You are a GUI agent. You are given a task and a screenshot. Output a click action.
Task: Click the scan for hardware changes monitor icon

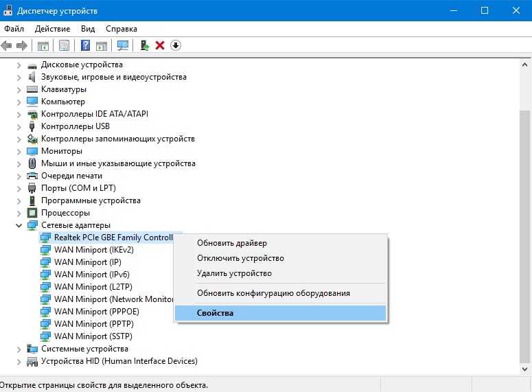(123, 45)
